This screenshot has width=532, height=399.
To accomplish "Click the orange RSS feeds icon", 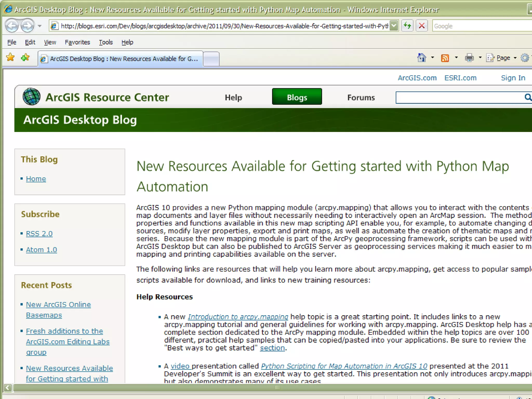I will point(445,58).
